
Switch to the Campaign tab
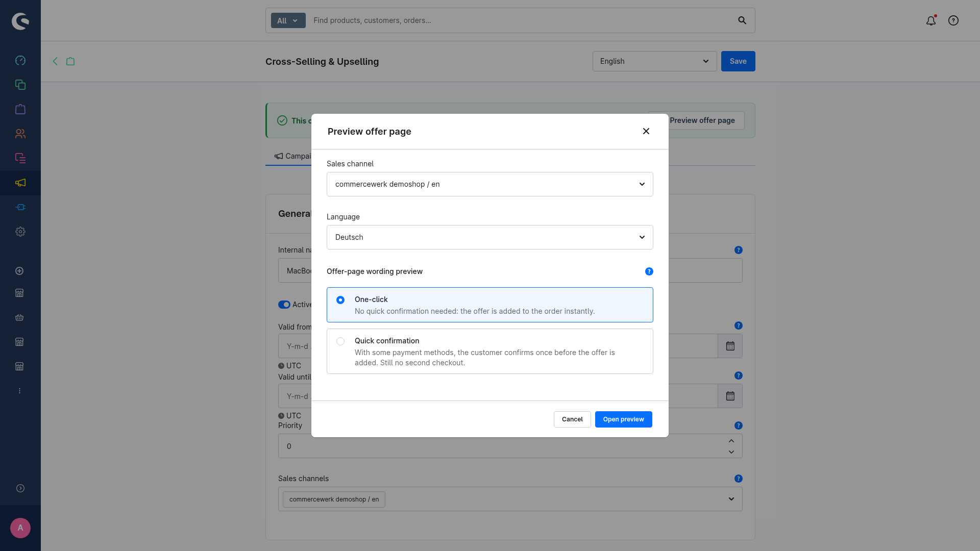coord(292,156)
